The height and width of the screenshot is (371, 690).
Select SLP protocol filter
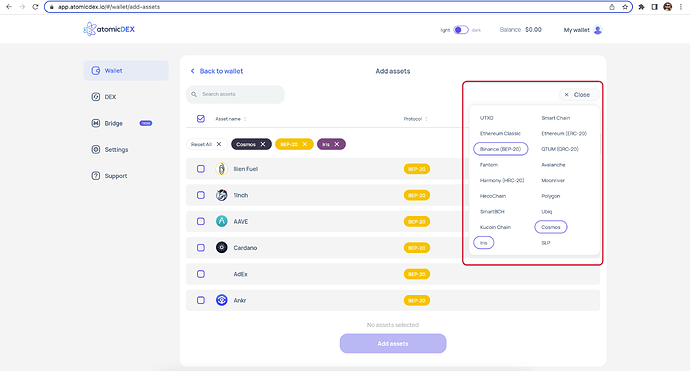tap(546, 243)
